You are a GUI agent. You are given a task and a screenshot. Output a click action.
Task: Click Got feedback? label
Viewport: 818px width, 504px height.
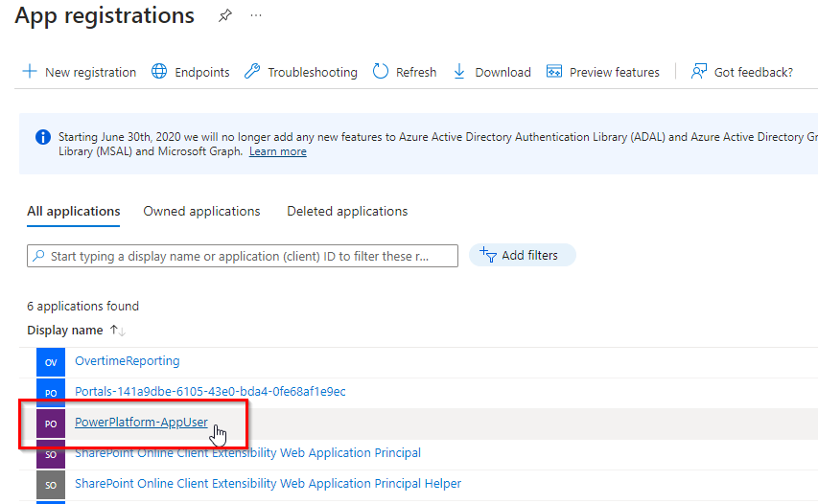754,72
